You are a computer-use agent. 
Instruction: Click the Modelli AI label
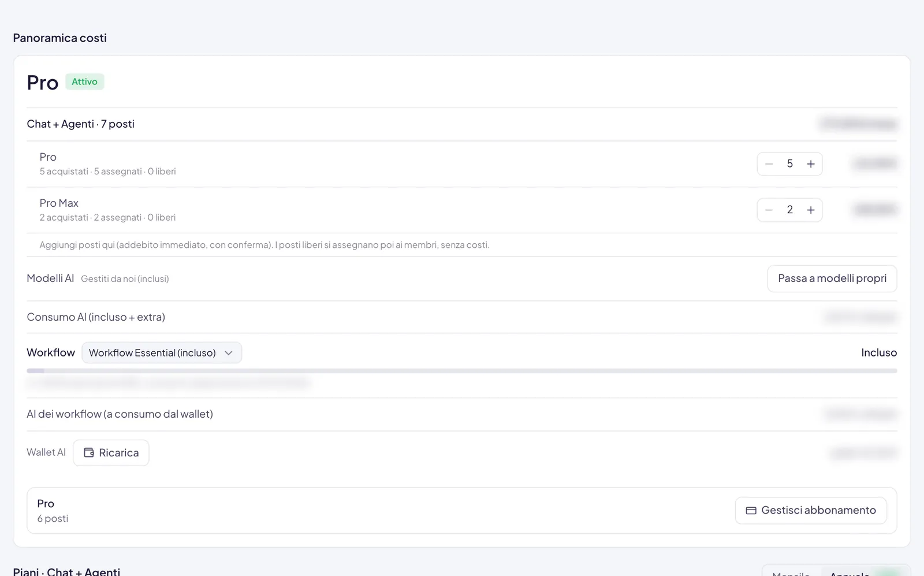pyautogui.click(x=50, y=278)
